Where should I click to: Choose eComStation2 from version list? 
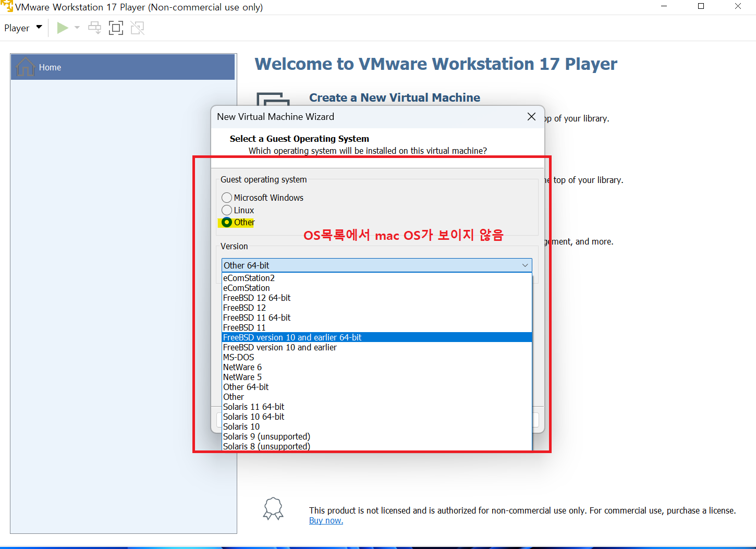click(377, 278)
